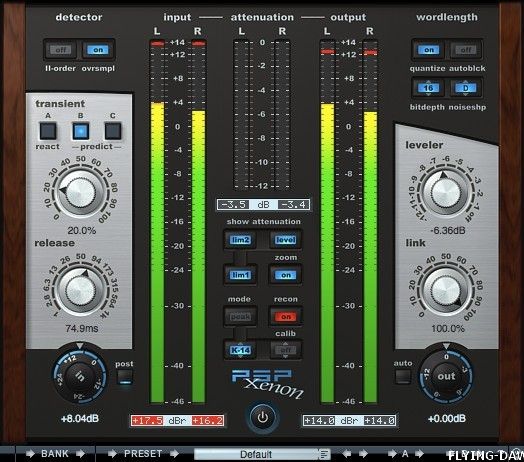Change the noiseshp D selector
This screenshot has width=524, height=462.
pos(466,88)
